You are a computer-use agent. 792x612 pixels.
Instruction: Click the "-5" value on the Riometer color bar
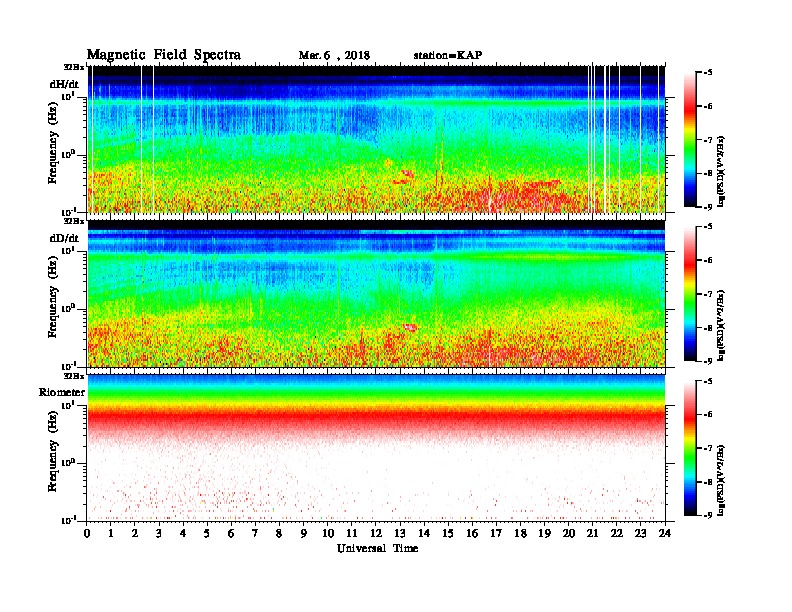[x=708, y=381]
